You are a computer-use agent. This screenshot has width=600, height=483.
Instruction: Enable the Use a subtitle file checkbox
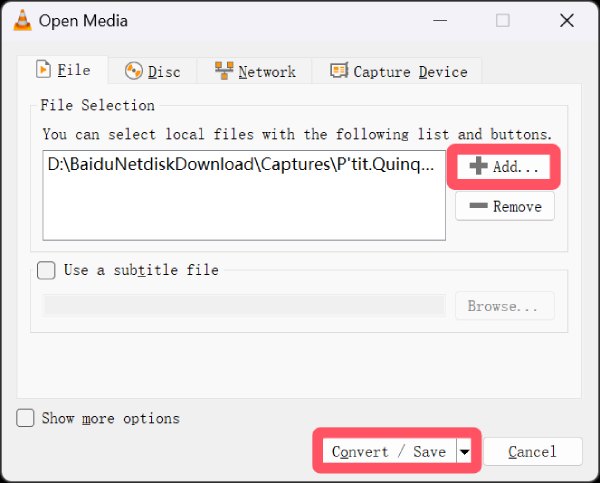pos(46,270)
